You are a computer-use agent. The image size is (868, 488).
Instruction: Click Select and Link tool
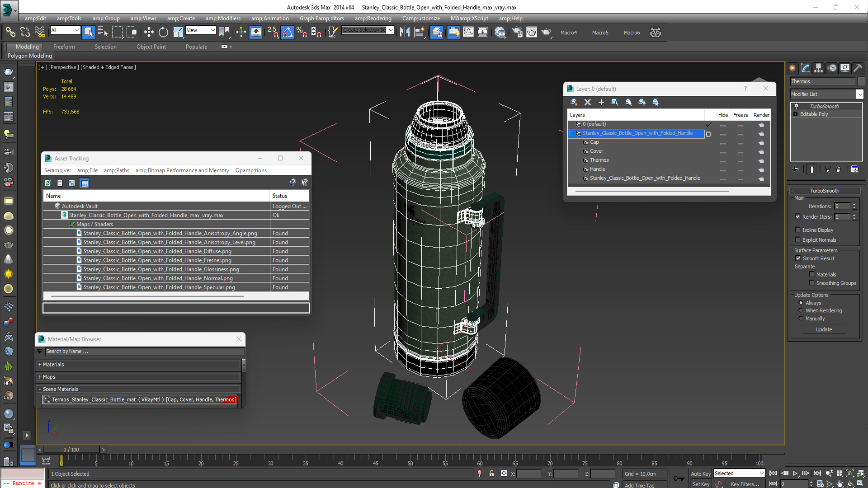click(x=10, y=32)
